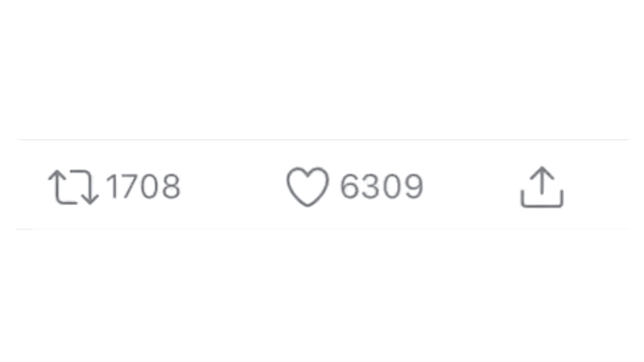This screenshot has width=644, height=362.
Task: Open share options using the upward arrow
Action: 542,187
